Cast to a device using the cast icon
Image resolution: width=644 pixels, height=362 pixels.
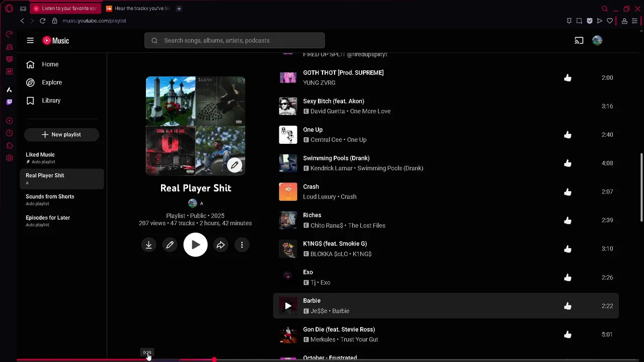(579, 41)
